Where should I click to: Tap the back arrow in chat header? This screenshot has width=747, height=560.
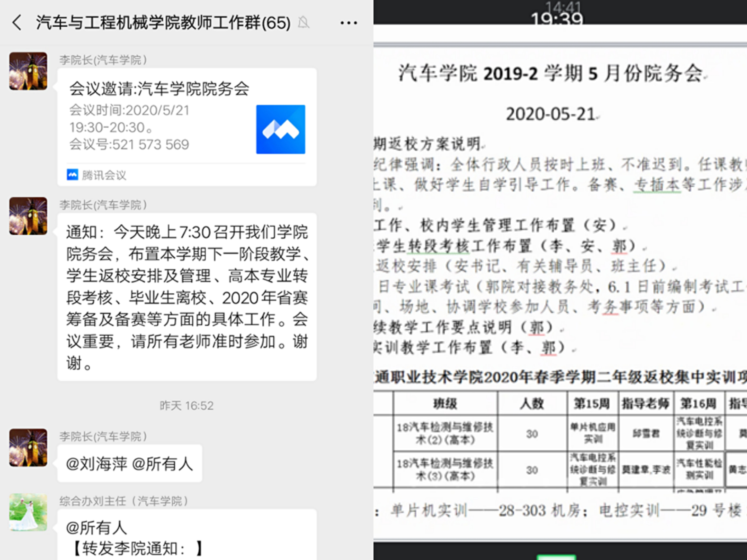[x=17, y=23]
